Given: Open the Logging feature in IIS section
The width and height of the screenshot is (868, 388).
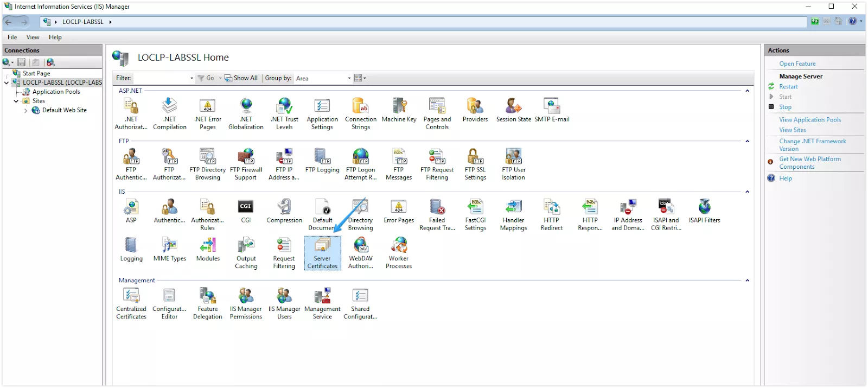Looking at the screenshot, I should 131,250.
